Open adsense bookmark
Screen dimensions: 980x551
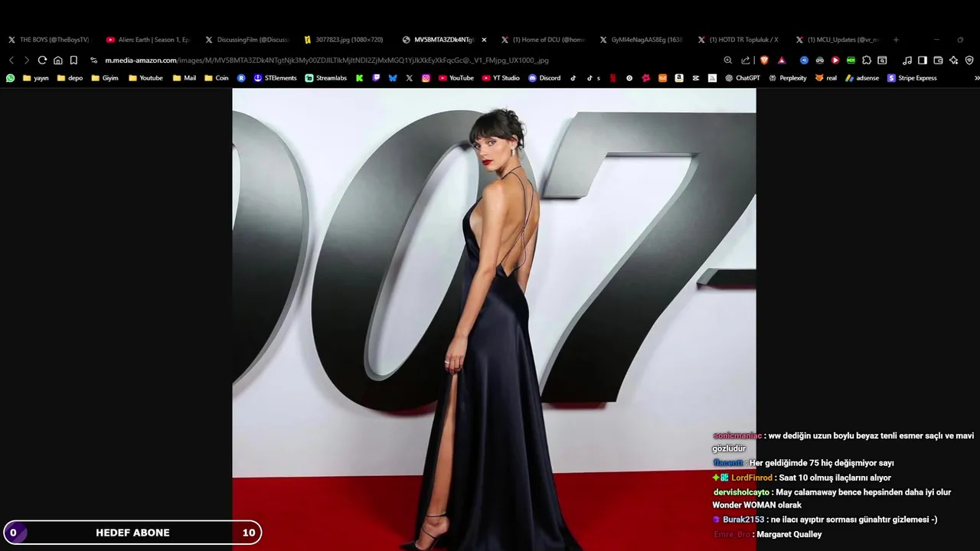coord(862,78)
